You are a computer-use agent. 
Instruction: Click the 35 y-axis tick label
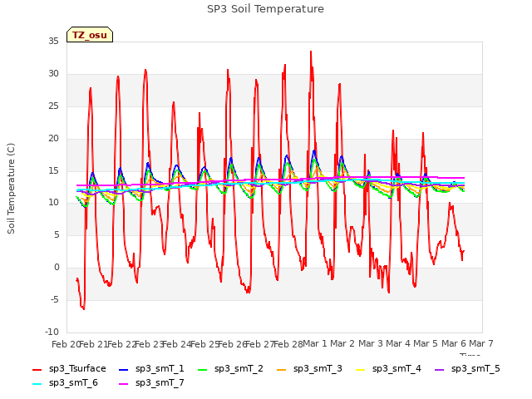(x=53, y=42)
